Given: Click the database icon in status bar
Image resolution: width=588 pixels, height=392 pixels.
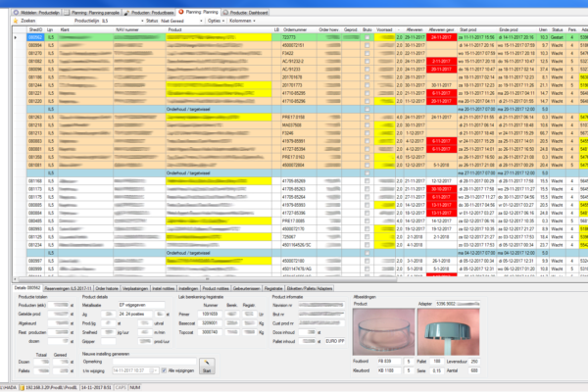Looking at the screenshot, I should point(23,387).
